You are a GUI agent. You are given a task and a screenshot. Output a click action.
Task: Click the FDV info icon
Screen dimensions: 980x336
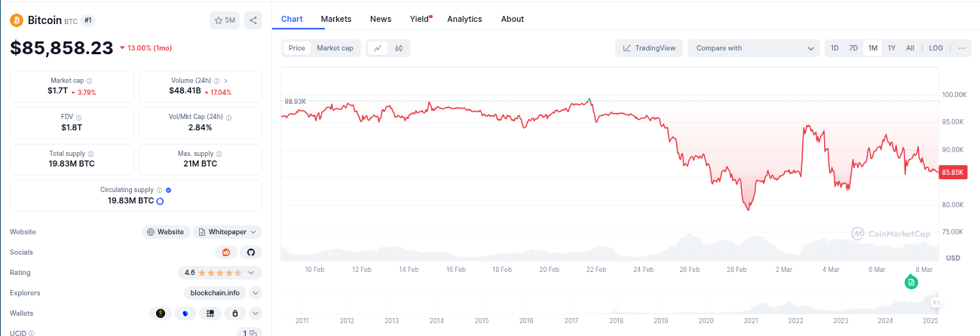point(78,118)
